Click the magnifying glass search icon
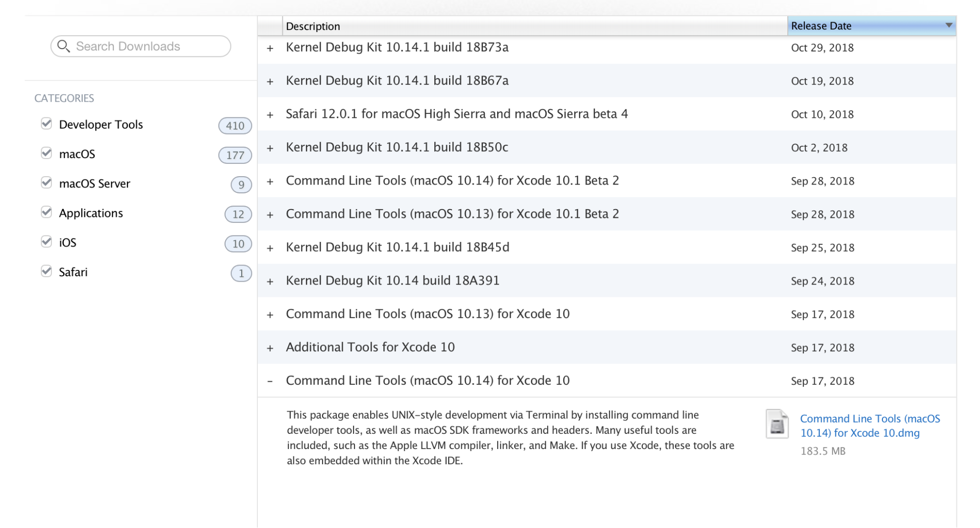 (x=64, y=46)
